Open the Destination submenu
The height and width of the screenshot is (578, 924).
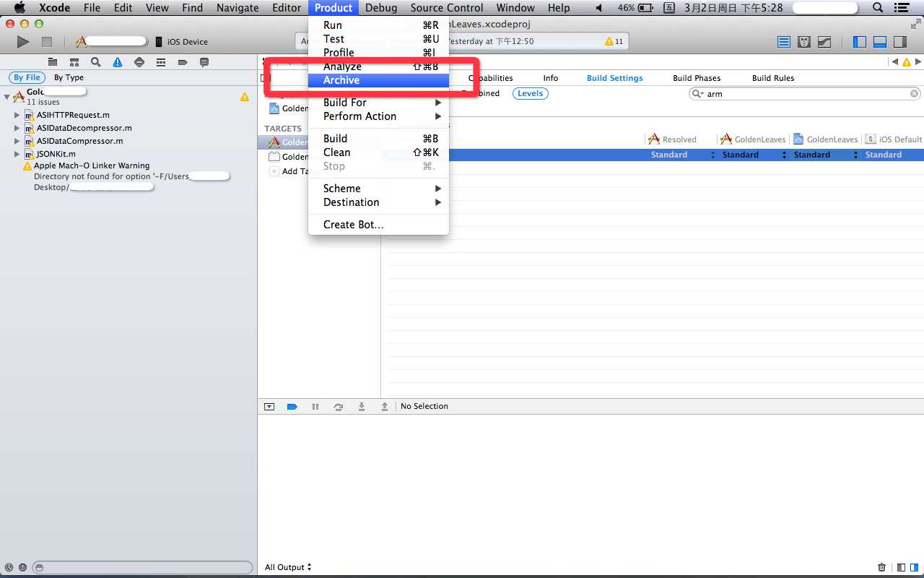[378, 202]
